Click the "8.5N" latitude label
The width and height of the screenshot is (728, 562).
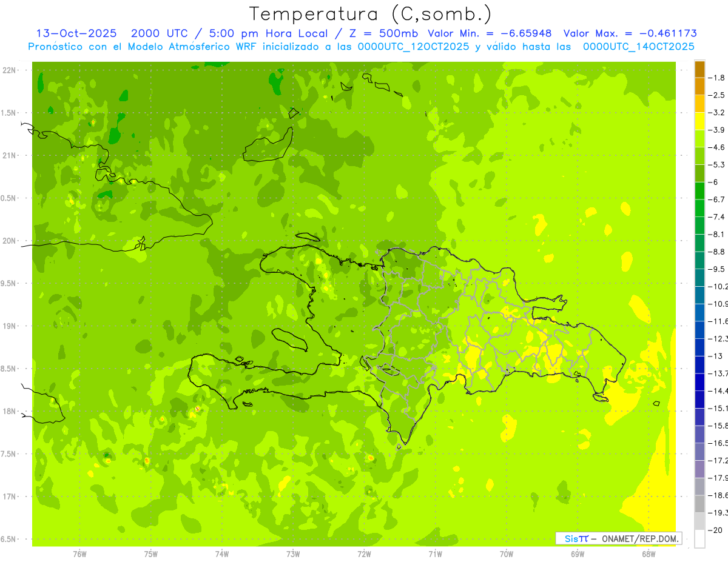9,369
